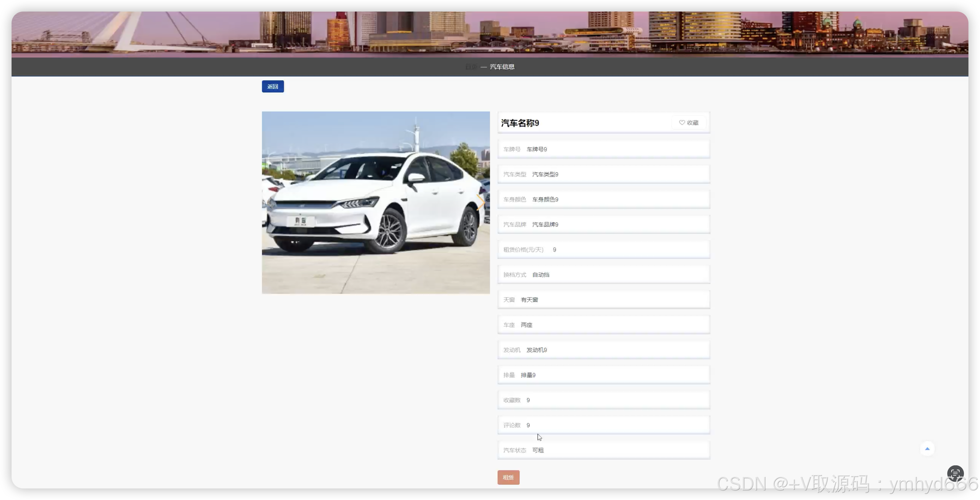Click the 租赁 rent button
The image size is (980, 500).
pos(508,477)
